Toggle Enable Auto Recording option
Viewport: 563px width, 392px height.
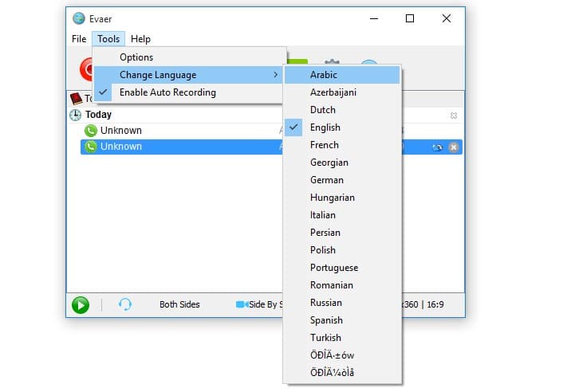click(167, 92)
